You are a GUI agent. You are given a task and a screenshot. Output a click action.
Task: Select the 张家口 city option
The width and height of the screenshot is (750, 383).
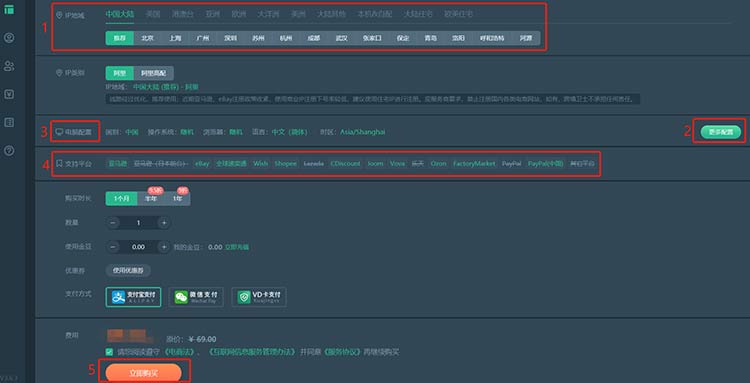372,38
